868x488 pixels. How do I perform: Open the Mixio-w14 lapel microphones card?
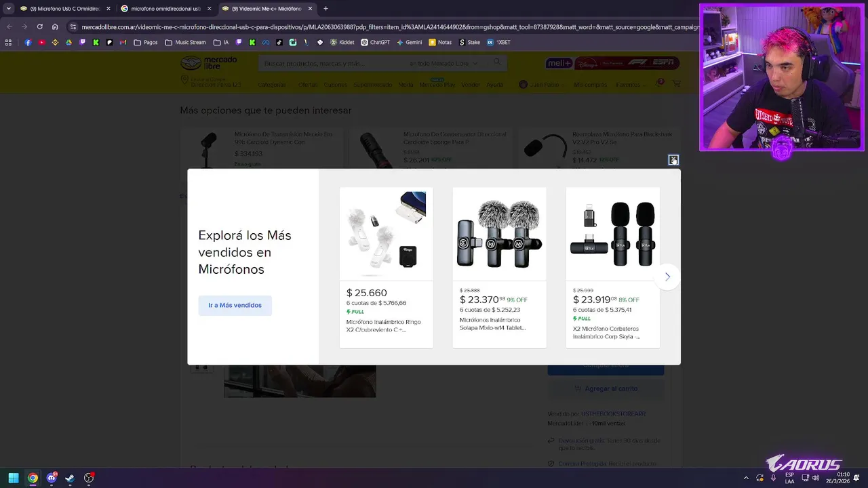(x=499, y=268)
